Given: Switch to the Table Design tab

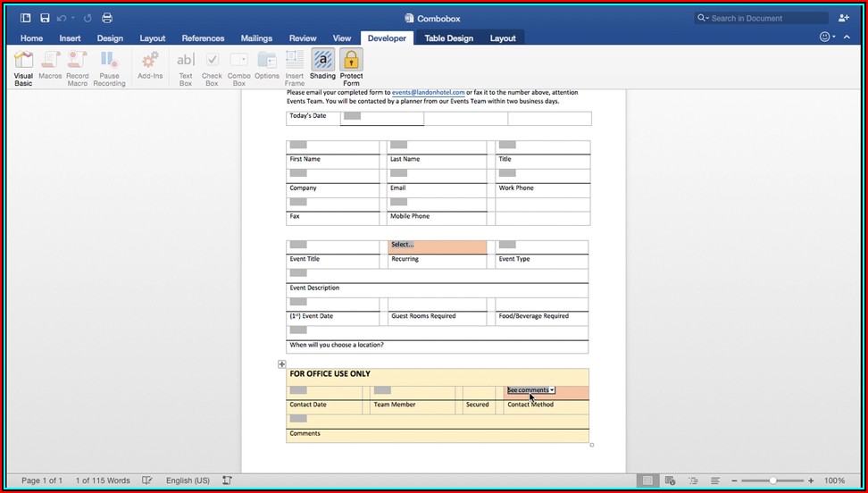Looking at the screenshot, I should pos(448,38).
